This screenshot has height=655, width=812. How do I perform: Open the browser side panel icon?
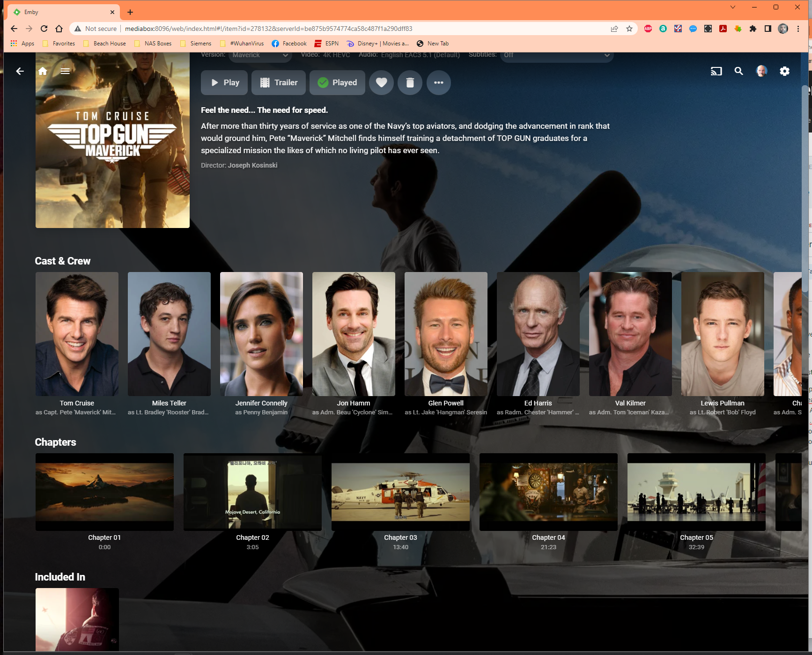tap(768, 29)
